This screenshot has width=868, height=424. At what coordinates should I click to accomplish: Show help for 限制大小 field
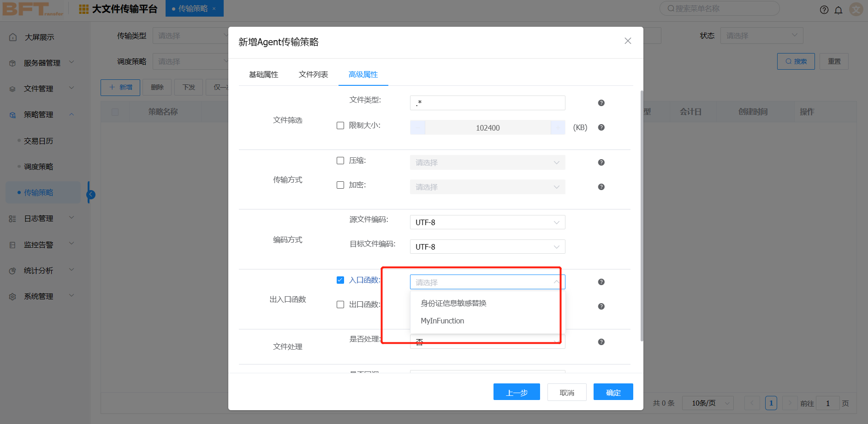(x=601, y=127)
